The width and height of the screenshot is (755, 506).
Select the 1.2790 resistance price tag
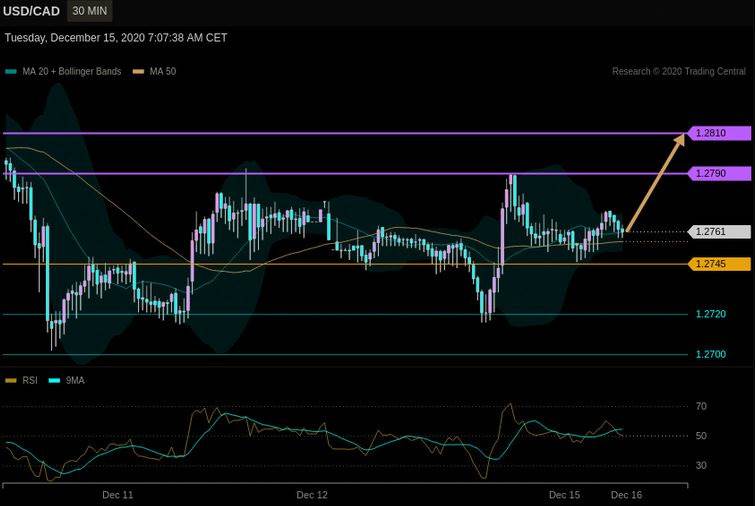pyautogui.click(x=718, y=173)
